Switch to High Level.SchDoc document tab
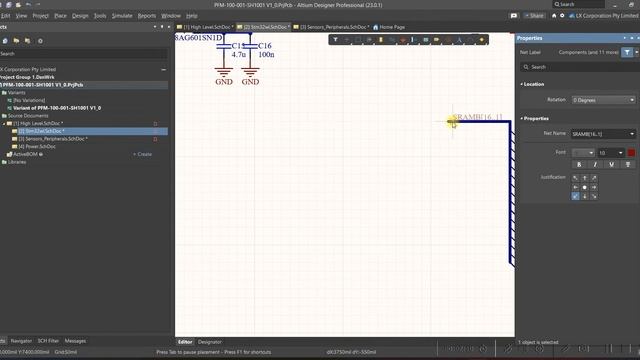 click(205, 27)
